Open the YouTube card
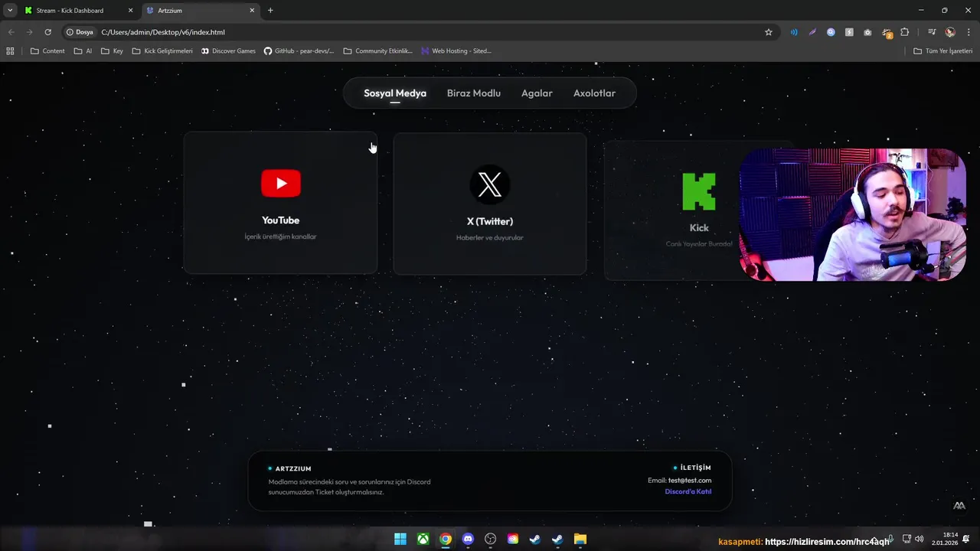The image size is (980, 551). click(x=280, y=203)
